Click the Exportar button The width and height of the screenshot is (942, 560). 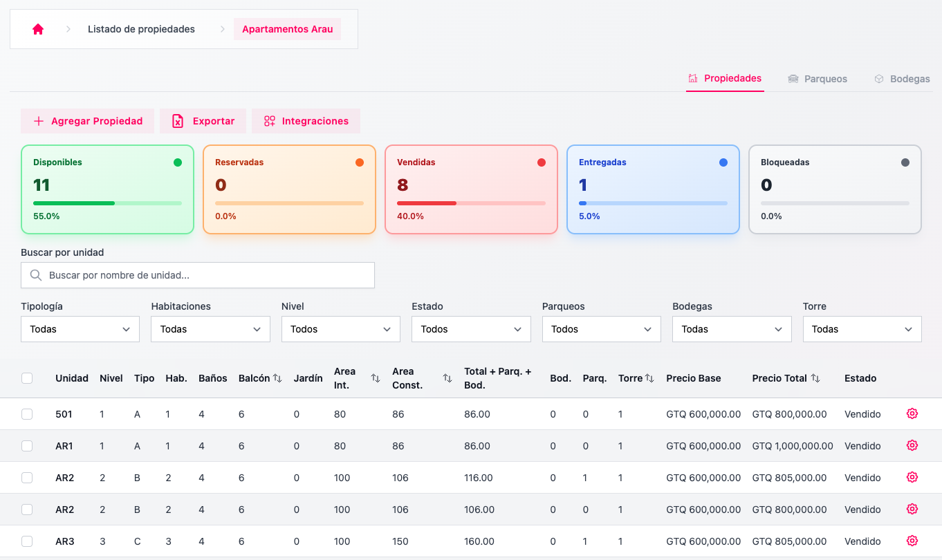pos(203,121)
